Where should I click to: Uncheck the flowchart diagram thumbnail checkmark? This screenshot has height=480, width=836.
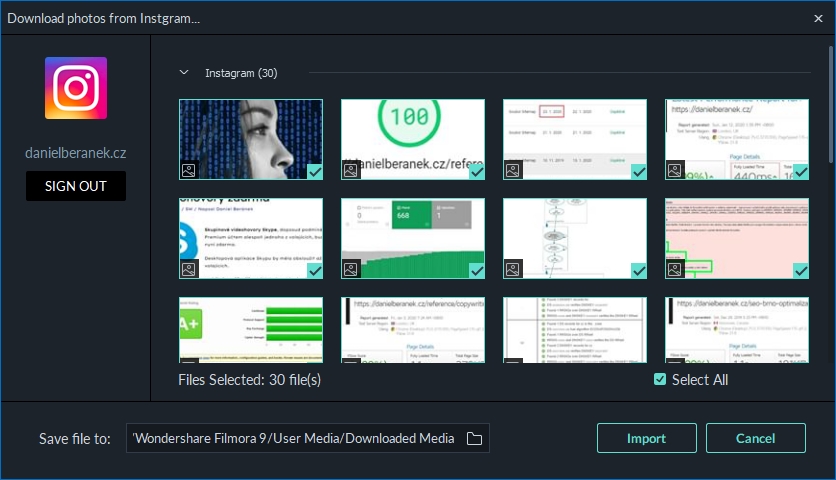pos(639,271)
